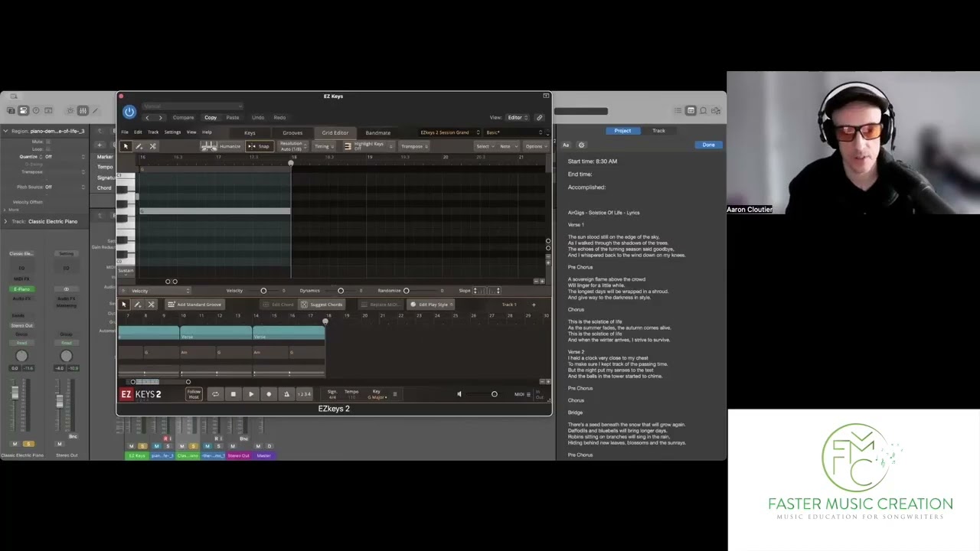Open the Highlight Keys dropdown
The image size is (980, 551).
click(368, 146)
